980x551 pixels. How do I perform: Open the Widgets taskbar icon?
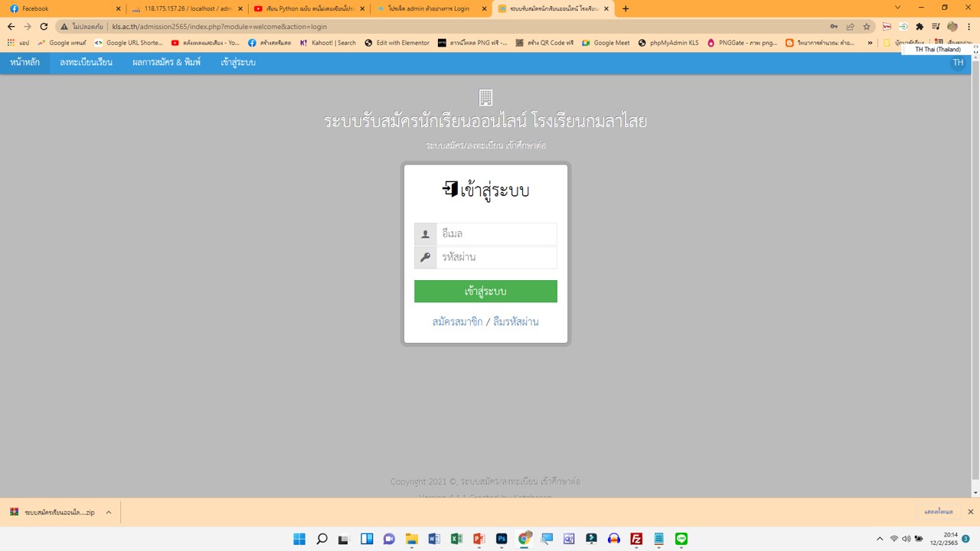367,539
